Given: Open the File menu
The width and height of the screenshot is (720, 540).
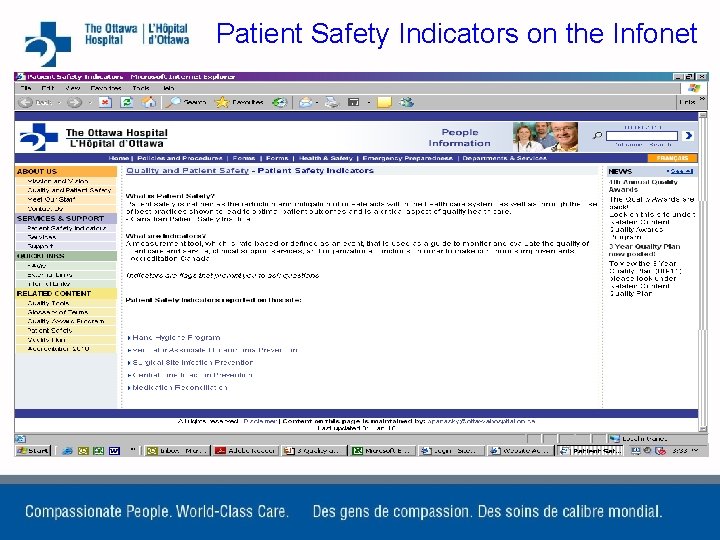Looking at the screenshot, I should click(x=26, y=88).
